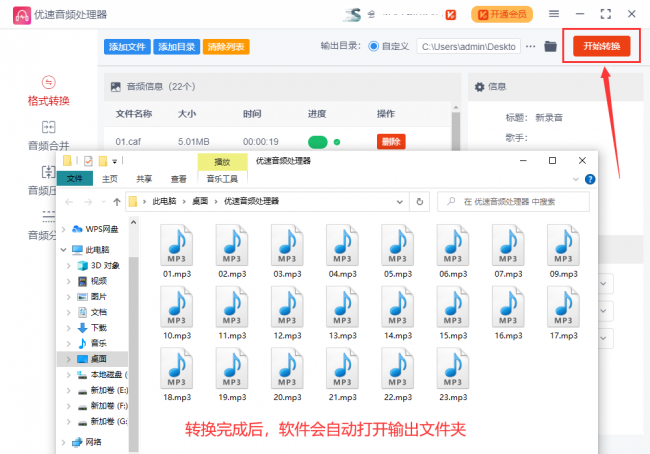Open the 音频合并 audio merge tool
The image size is (650, 454).
(x=49, y=136)
